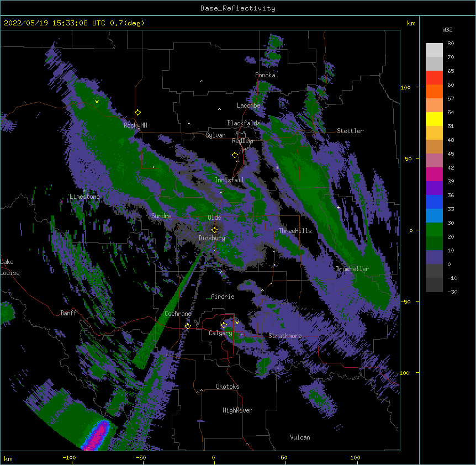The image size is (476, 465).
Task: Click the yellow diamond marker below Cochrane
Action: tap(188, 326)
